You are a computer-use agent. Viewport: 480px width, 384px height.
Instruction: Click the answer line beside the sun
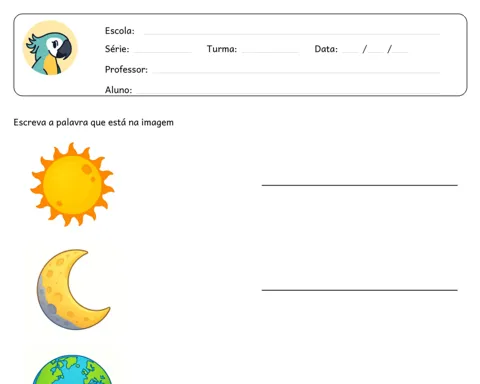(360, 185)
